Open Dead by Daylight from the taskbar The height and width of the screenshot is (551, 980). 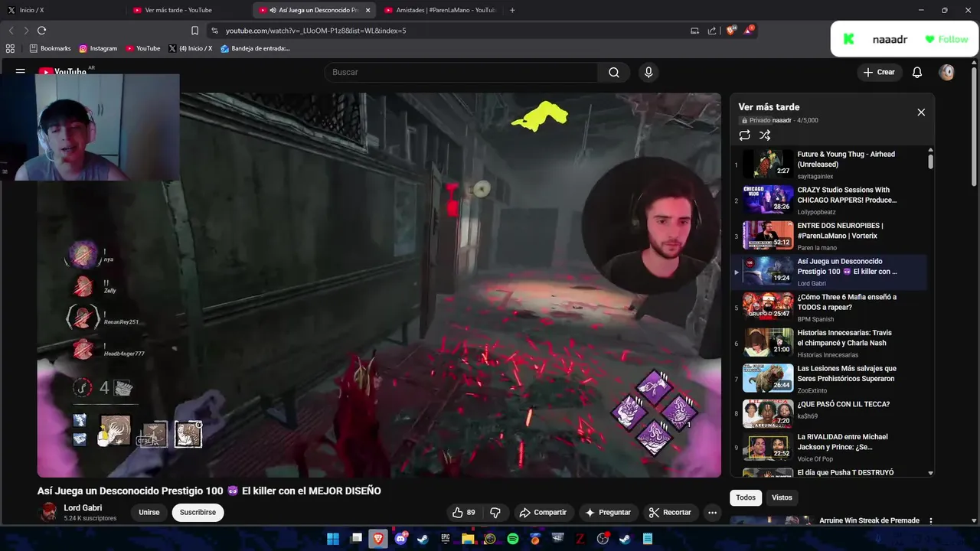click(x=557, y=539)
